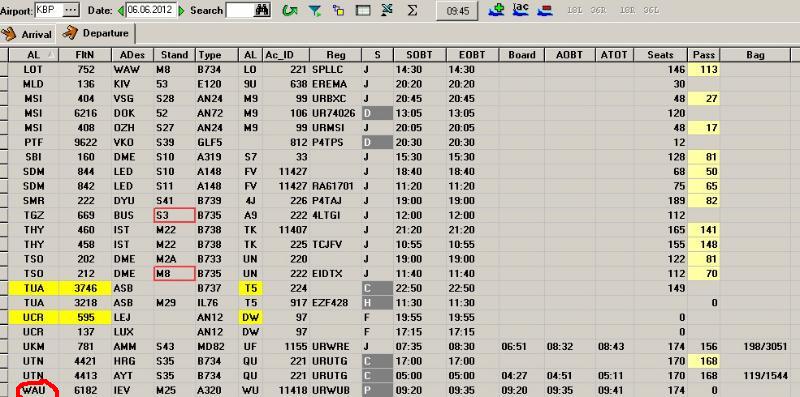Click the Board value 06:51
Viewport: 800px width, 397px height.
521,347
